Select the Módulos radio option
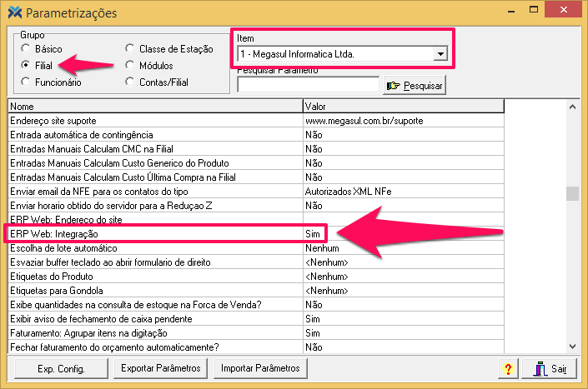588x389 pixels. [130, 65]
